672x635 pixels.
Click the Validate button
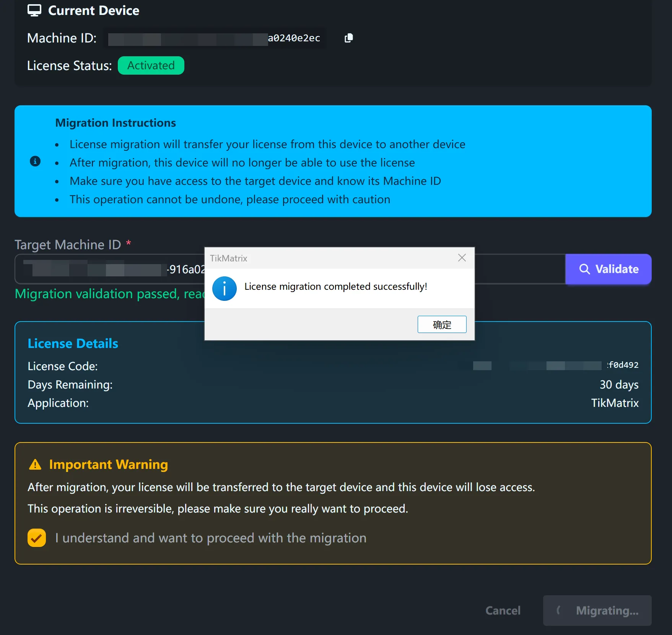coord(608,269)
